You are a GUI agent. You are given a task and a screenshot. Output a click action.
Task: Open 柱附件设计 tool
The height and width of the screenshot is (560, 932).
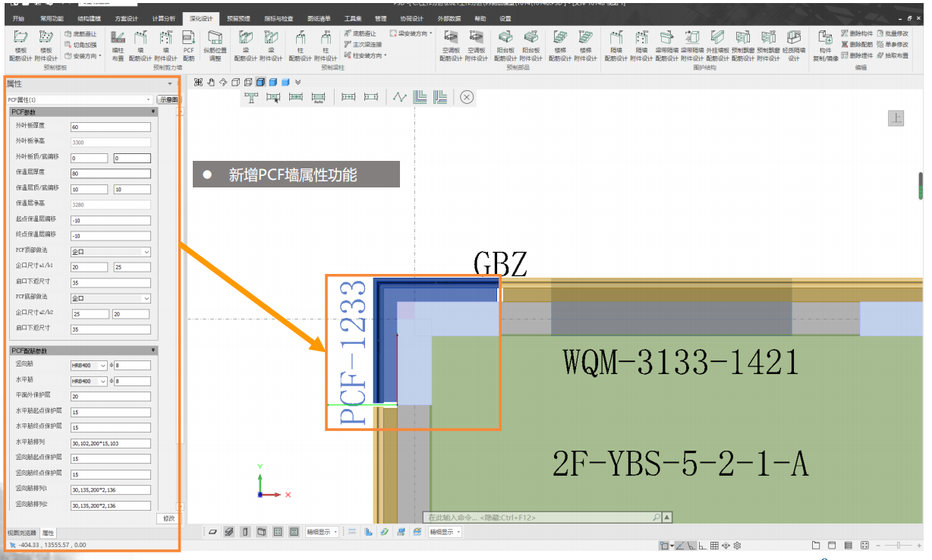click(x=326, y=46)
